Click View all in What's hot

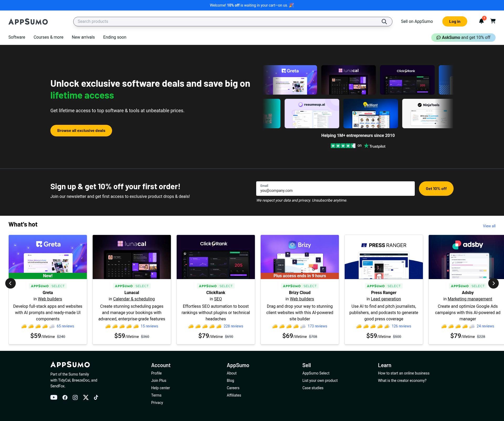[489, 226]
